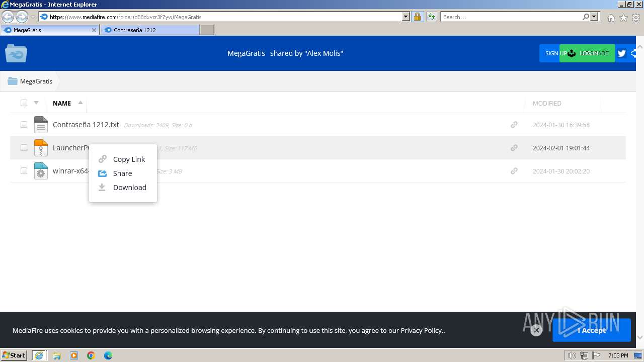Viewport: 644px width, 362px height.
Task: Click the link icon for Contraseña 1212.txt
Action: pos(514,125)
